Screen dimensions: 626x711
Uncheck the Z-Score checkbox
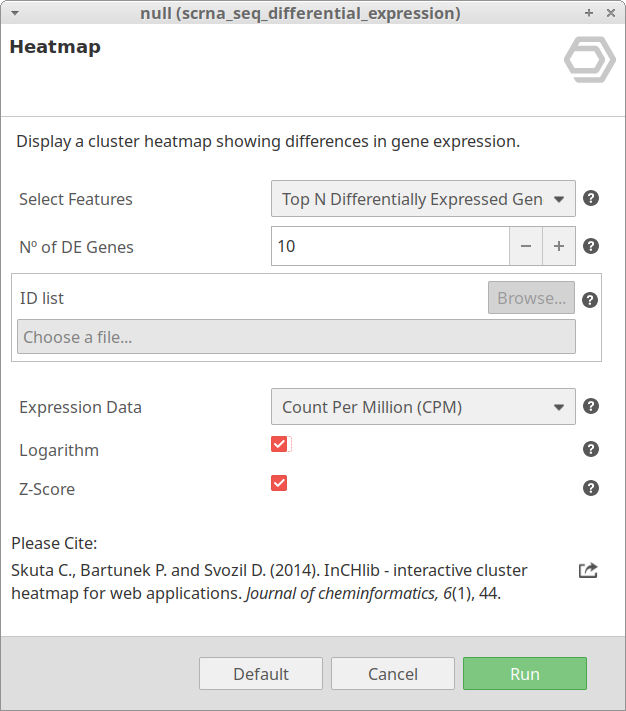280,483
